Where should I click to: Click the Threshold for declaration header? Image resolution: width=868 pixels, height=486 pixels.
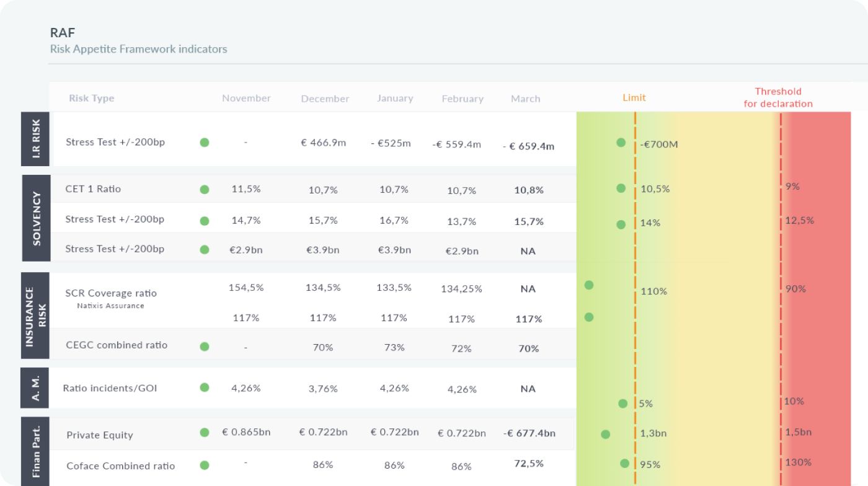coord(778,97)
